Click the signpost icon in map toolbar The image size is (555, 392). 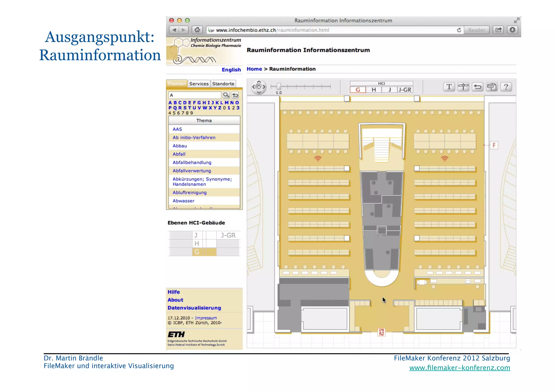[463, 87]
